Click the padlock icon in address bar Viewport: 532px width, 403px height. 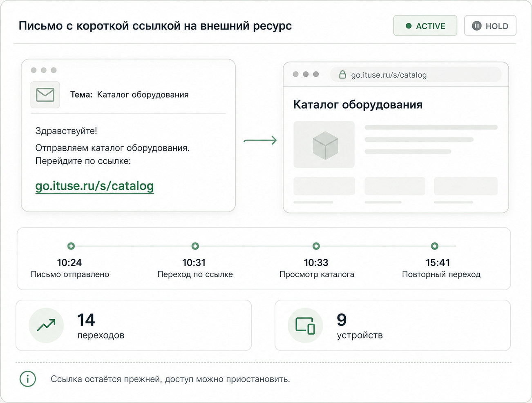click(x=342, y=74)
